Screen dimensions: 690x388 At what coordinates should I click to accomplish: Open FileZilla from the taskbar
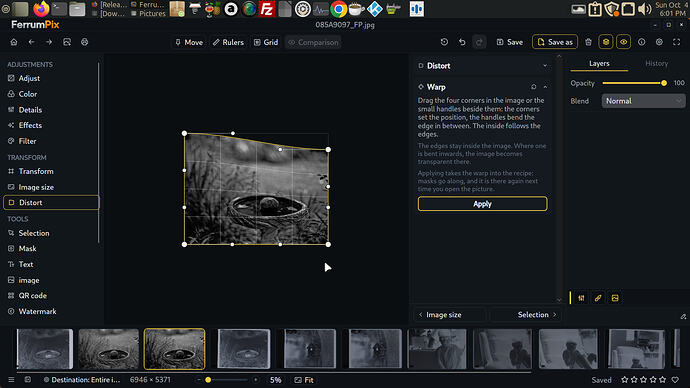pos(267,9)
